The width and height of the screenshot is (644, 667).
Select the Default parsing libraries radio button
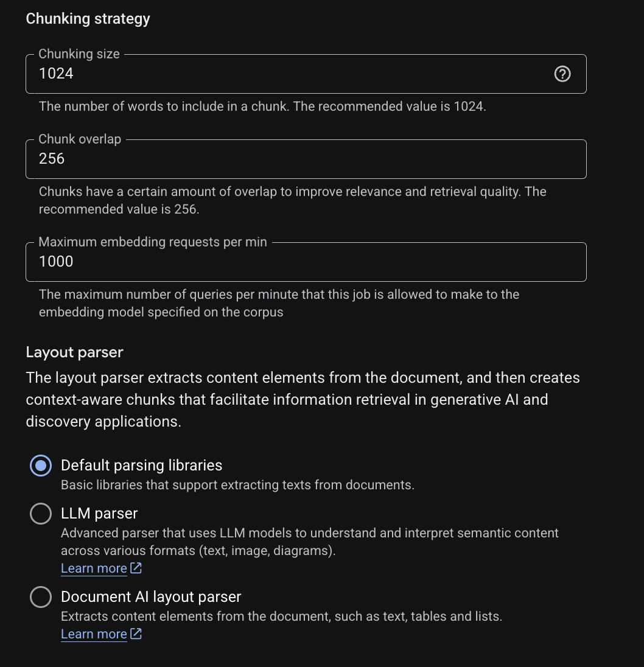pos(41,466)
